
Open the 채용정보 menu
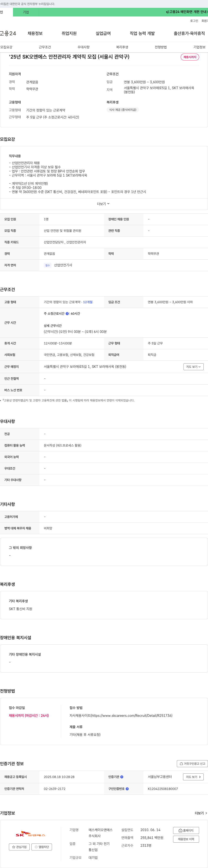click(x=35, y=33)
